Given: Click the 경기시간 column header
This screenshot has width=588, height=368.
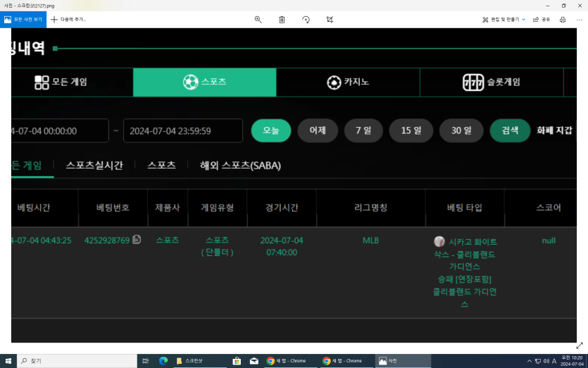Looking at the screenshot, I should point(282,208).
